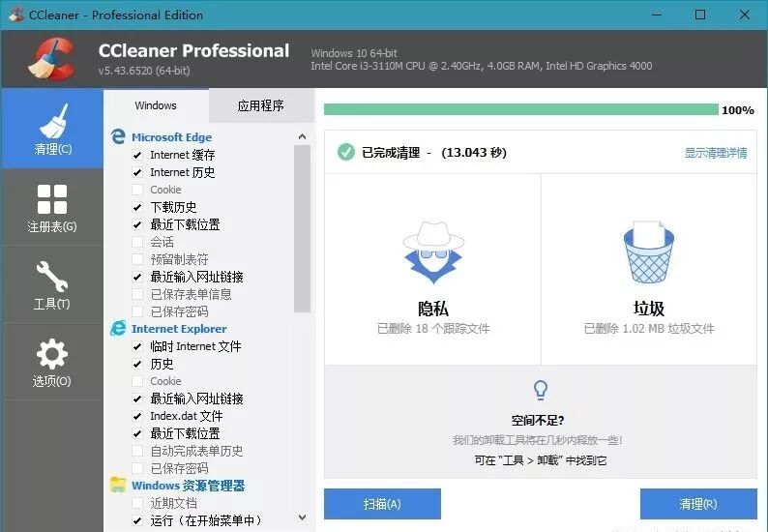
Task: Uncheck Internet 缓存 under Microsoft Edge
Action: click(137, 156)
